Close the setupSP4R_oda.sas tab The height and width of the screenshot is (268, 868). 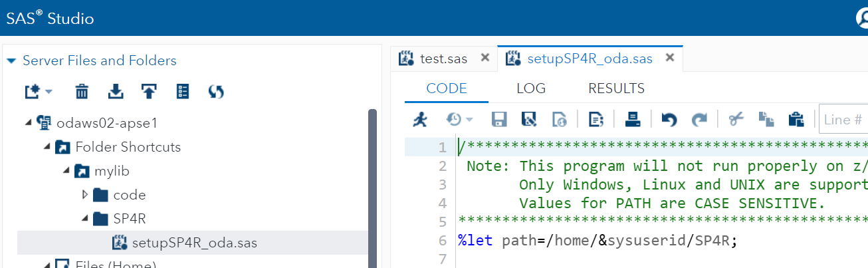click(x=670, y=58)
